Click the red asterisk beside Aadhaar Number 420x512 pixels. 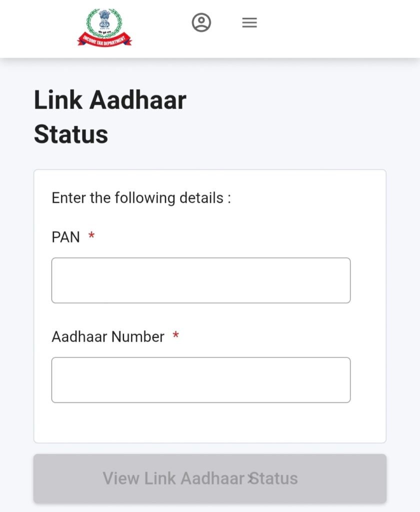pos(175,336)
